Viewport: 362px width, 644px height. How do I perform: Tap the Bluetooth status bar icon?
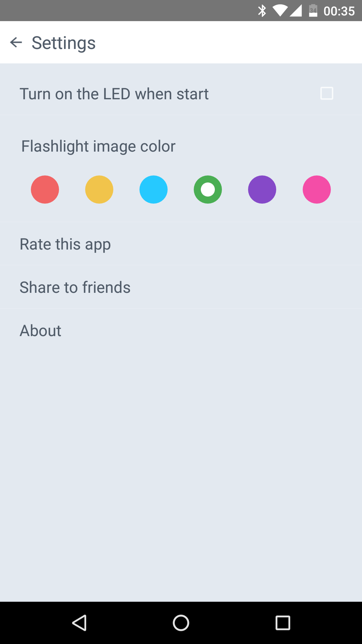(262, 11)
